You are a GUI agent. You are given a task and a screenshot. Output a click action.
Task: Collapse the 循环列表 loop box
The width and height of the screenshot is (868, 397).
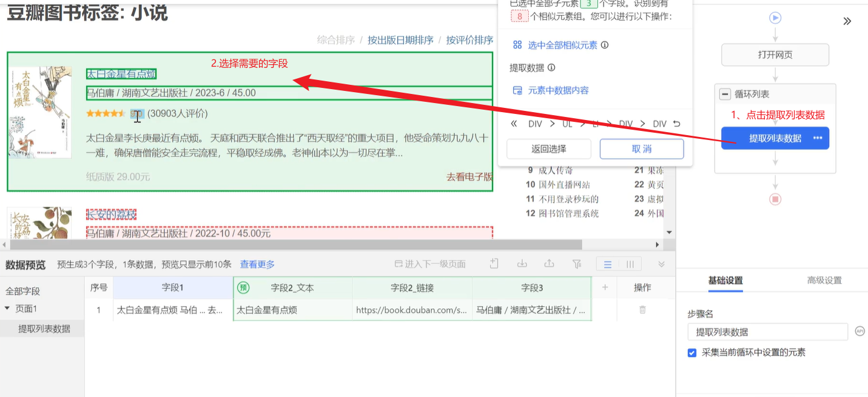coord(725,95)
